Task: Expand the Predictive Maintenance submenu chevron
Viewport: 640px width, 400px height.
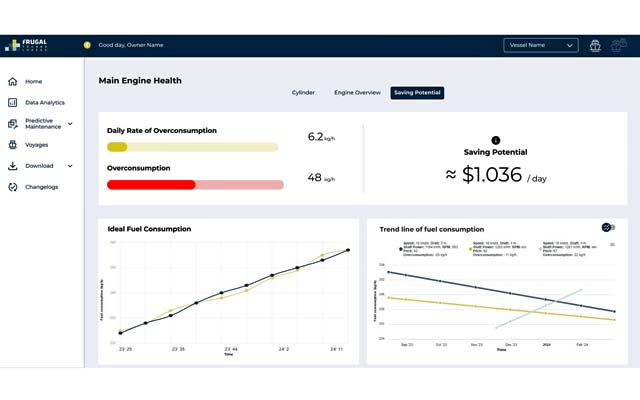Action: [x=70, y=124]
